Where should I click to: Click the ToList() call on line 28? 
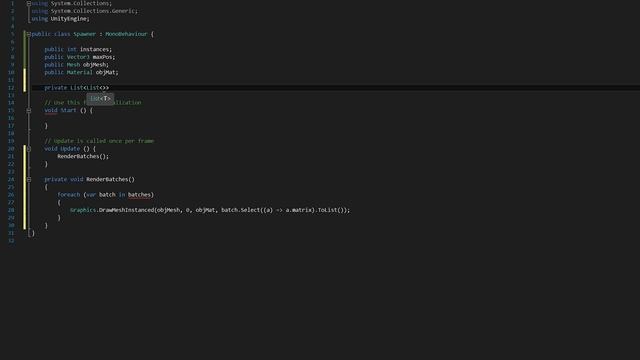pos(331,211)
